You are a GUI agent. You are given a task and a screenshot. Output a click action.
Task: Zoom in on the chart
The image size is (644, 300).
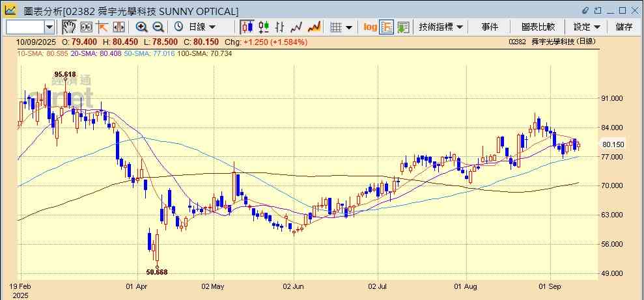click(x=142, y=27)
